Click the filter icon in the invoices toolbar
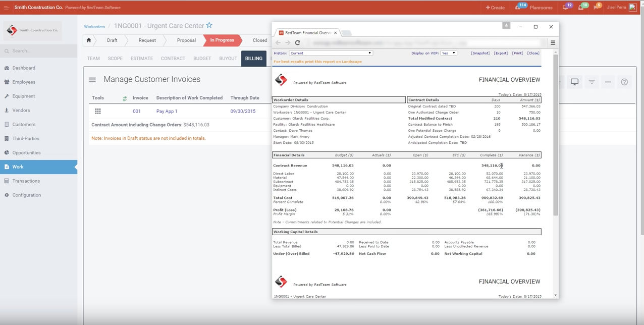Screen dimensions: 644x325 click(x=592, y=82)
